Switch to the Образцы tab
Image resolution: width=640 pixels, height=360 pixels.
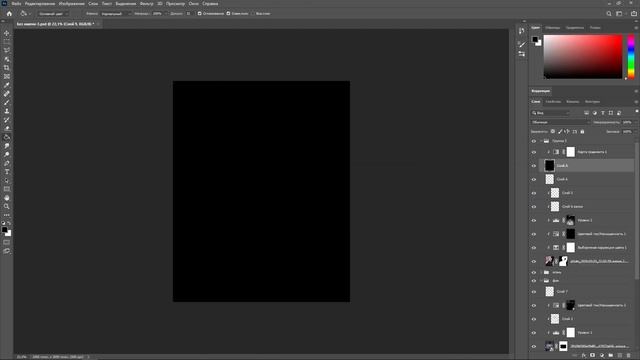click(553, 28)
